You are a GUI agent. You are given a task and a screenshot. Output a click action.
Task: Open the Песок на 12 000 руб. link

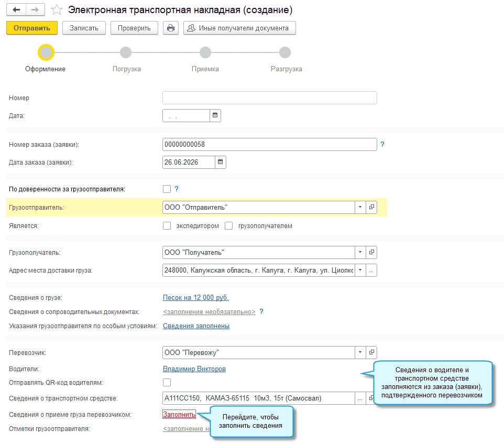(x=196, y=298)
